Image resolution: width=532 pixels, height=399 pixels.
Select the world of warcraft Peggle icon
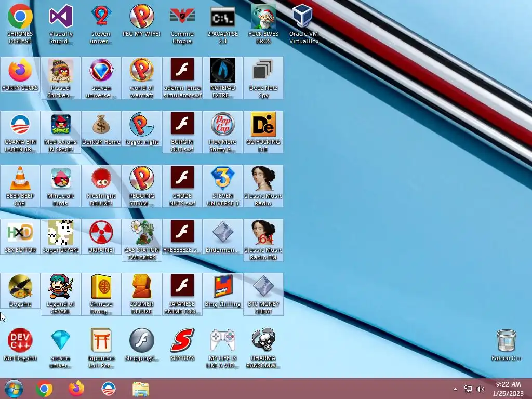coord(141,78)
